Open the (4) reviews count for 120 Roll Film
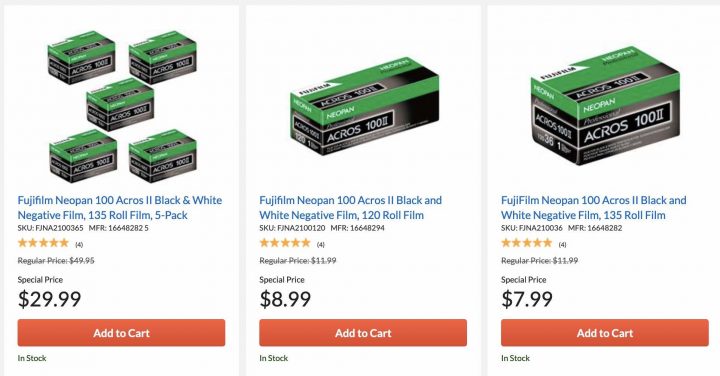720x376 pixels. click(x=321, y=245)
